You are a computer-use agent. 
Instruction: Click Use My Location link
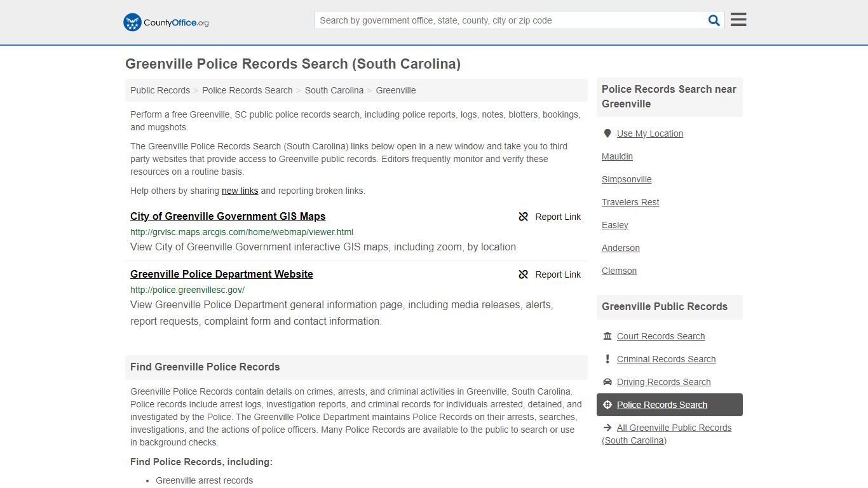click(650, 133)
